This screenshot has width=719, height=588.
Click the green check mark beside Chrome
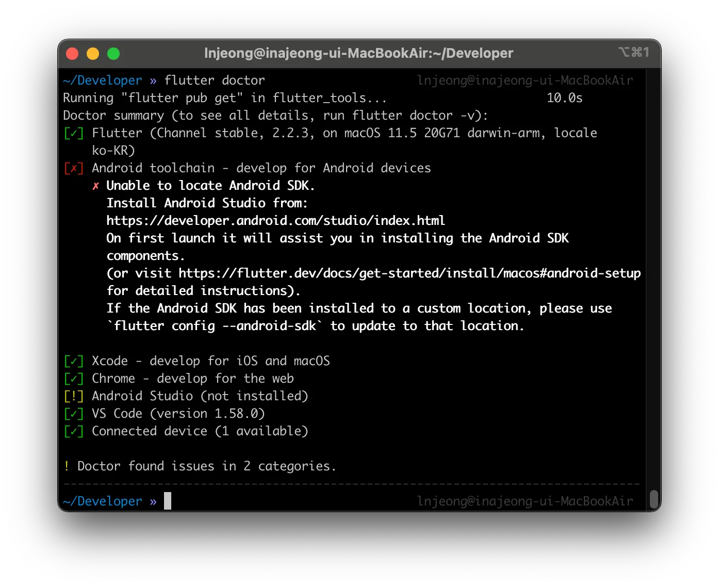pos(74,379)
